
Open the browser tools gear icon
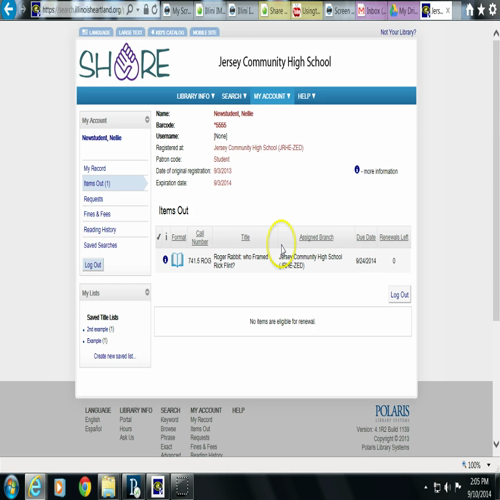tap(492, 10)
